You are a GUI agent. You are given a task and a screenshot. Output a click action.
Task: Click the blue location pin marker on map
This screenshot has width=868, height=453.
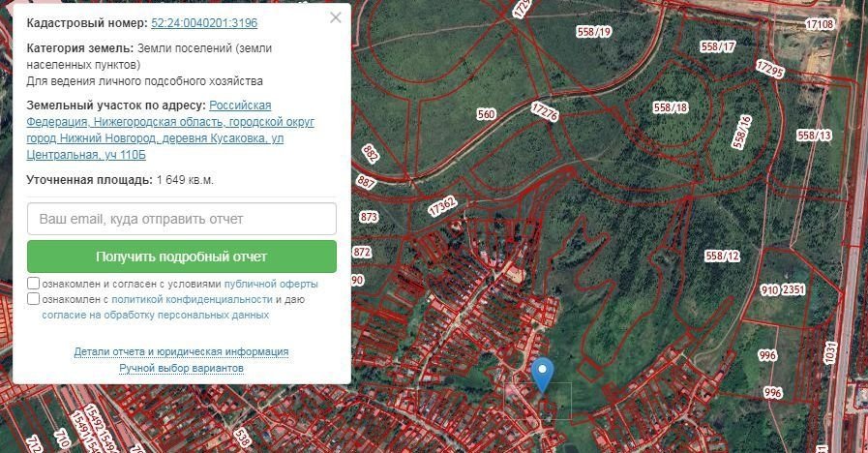pos(543,373)
